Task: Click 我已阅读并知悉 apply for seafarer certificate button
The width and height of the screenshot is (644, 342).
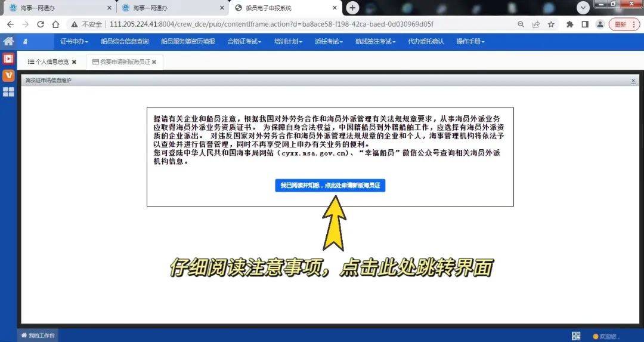Action: click(330, 186)
